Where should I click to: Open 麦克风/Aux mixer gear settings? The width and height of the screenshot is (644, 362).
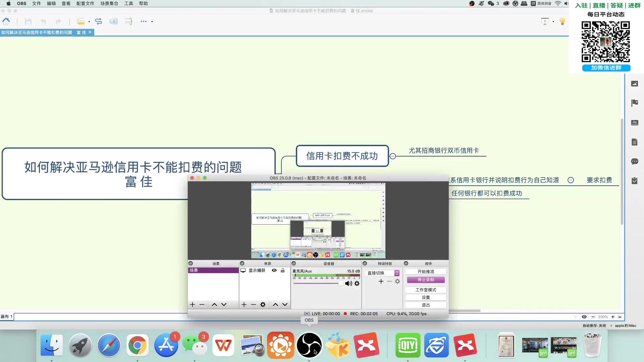[x=357, y=284]
